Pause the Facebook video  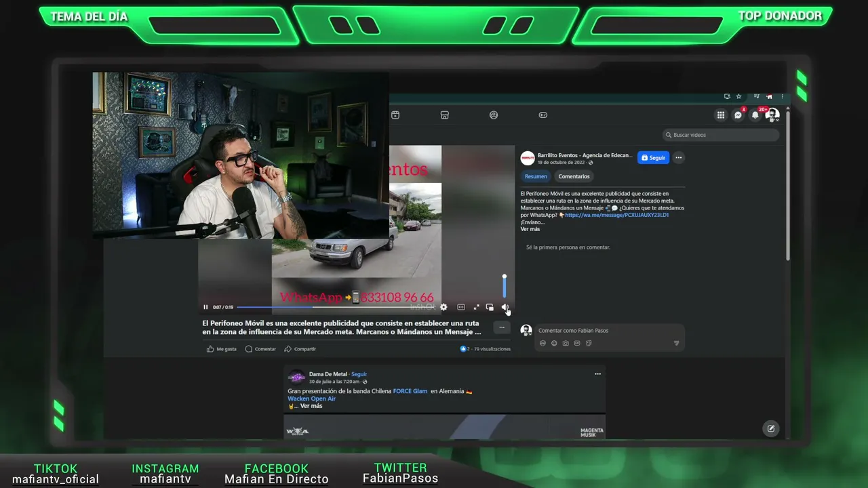pyautogui.click(x=205, y=307)
